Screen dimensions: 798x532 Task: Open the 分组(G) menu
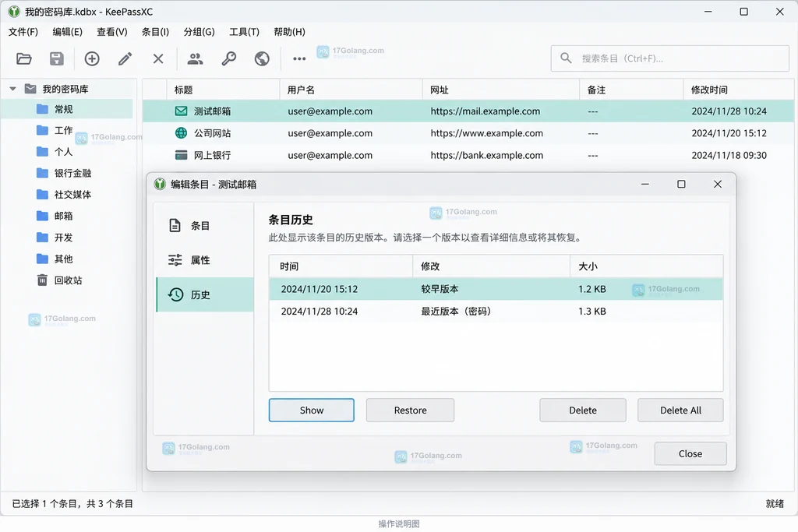click(x=199, y=31)
